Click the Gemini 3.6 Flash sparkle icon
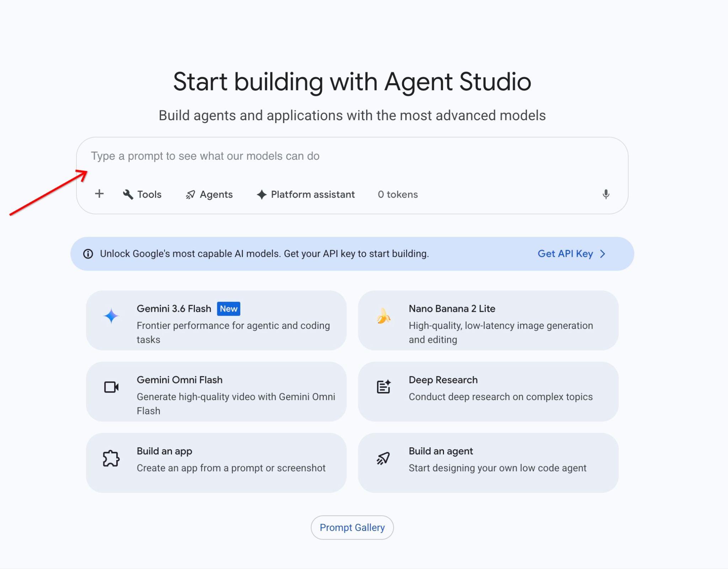Viewport: 728px width, 569px height. click(x=111, y=316)
